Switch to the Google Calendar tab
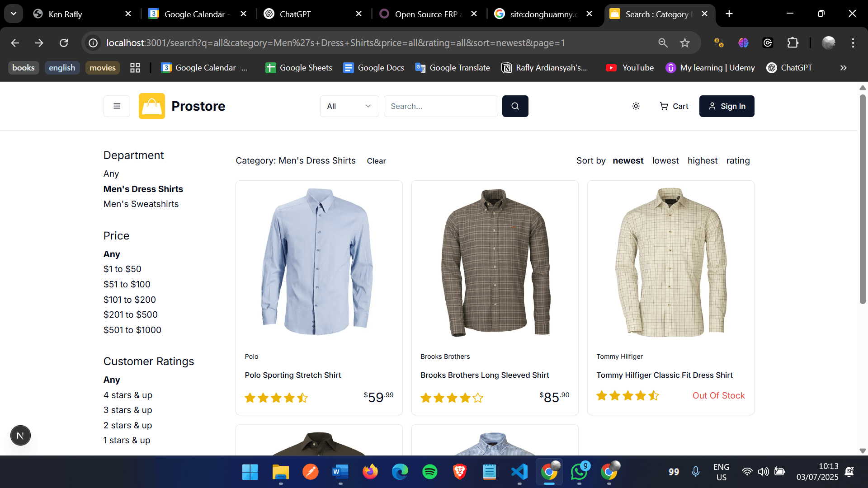Screen dimensions: 868x488 click(190, 14)
